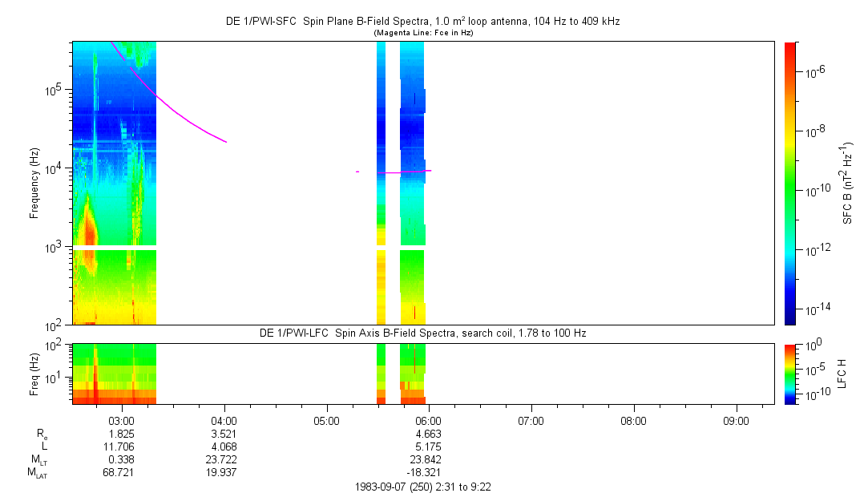This screenshot has height=497, width=868.
Task: Select the 04:00 time axis tick label
Action: tap(224, 420)
